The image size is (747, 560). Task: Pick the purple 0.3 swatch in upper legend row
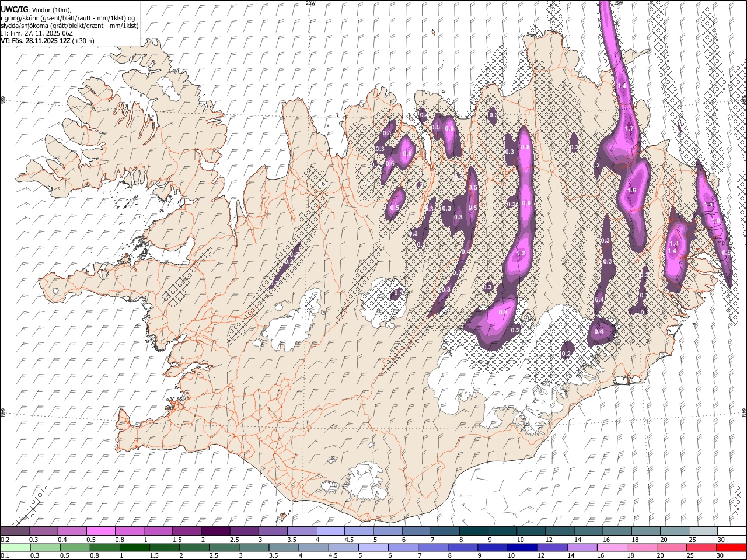[x=43, y=531]
